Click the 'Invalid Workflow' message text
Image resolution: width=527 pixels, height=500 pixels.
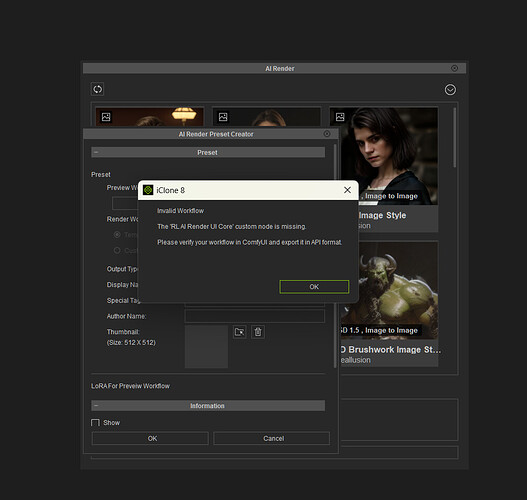(x=180, y=211)
